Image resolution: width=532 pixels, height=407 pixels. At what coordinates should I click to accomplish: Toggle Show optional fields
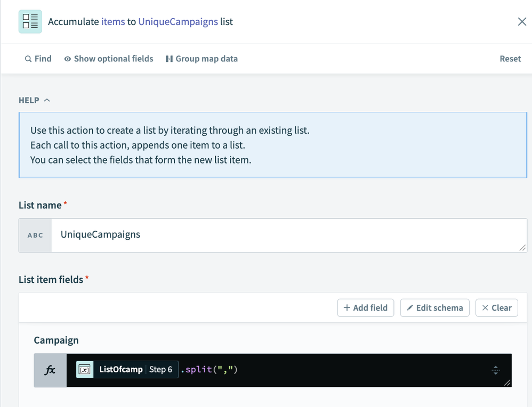pos(108,59)
